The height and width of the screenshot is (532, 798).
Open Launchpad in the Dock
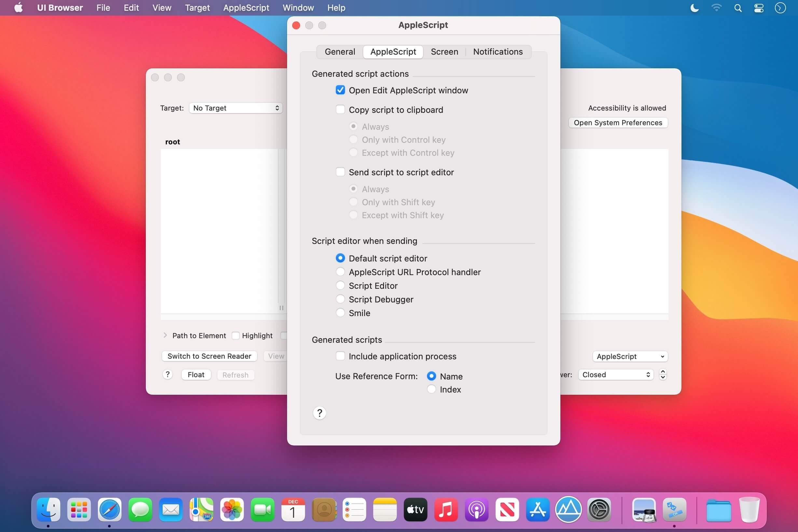pyautogui.click(x=79, y=510)
